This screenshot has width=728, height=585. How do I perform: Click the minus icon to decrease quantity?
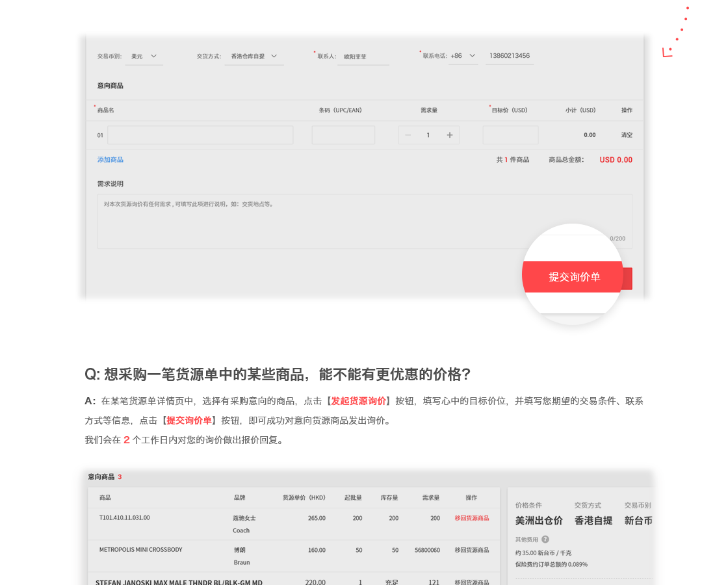coord(408,135)
